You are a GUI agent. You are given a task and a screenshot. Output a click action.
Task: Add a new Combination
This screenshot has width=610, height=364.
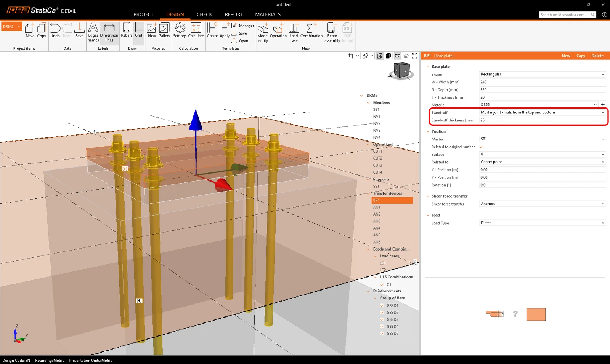tap(311, 30)
